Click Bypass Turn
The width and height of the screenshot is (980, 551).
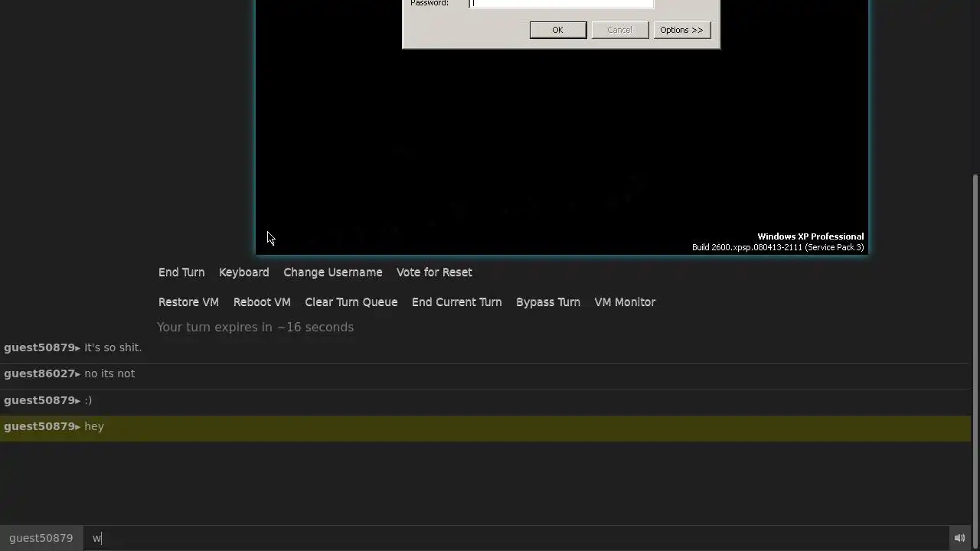(548, 302)
